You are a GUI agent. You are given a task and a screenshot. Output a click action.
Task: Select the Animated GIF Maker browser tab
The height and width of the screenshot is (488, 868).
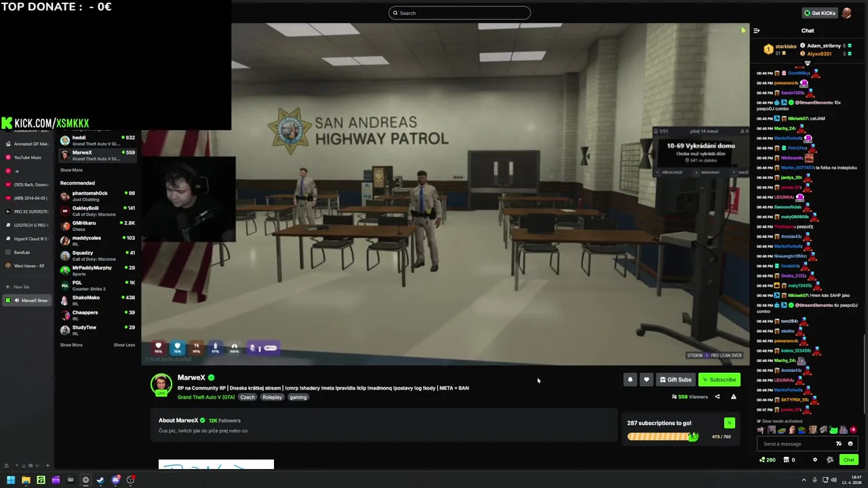[x=27, y=144]
